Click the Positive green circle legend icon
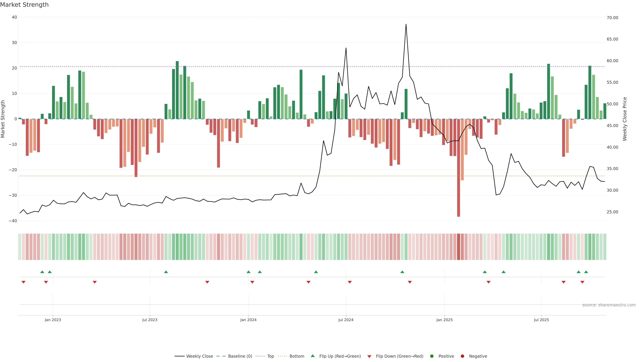This screenshot has width=644, height=362. point(432,356)
